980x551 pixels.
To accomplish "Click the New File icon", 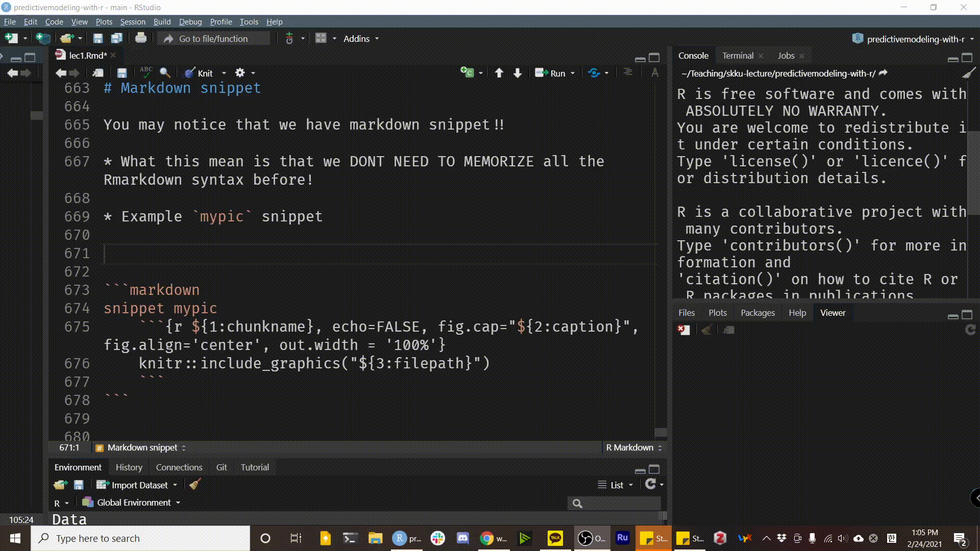I will [x=11, y=38].
